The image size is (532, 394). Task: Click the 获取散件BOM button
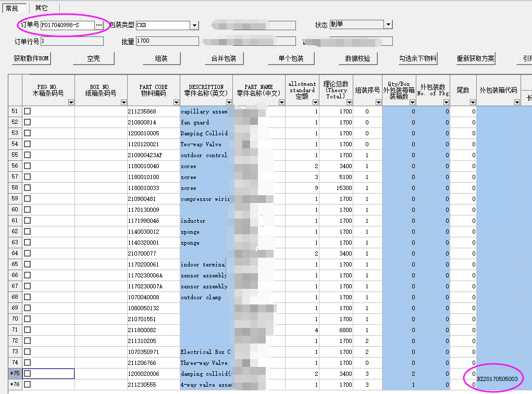[31, 58]
